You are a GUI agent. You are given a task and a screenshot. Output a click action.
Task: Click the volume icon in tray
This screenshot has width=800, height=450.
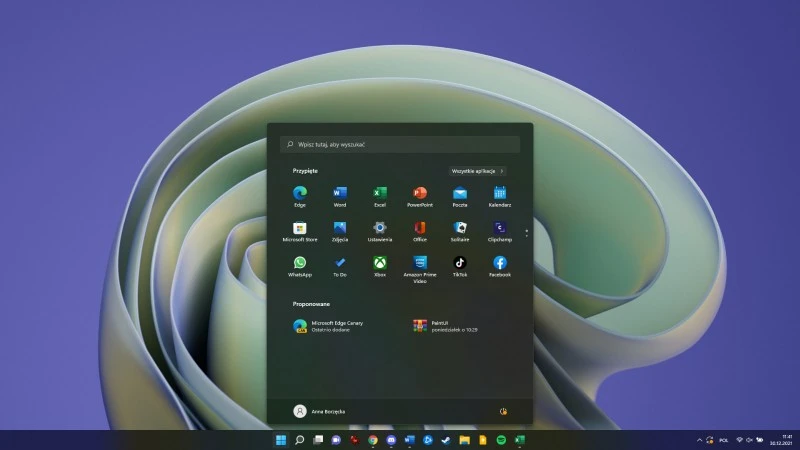tap(749, 440)
